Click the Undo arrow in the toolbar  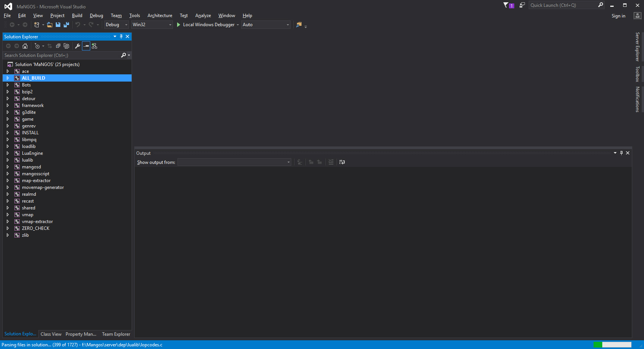pyautogui.click(x=78, y=25)
